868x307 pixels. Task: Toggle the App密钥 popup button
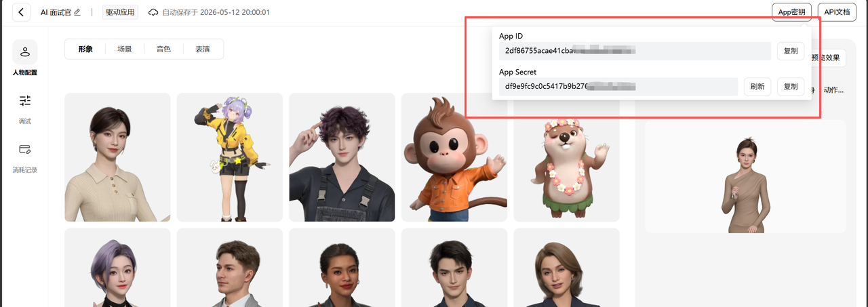point(791,12)
